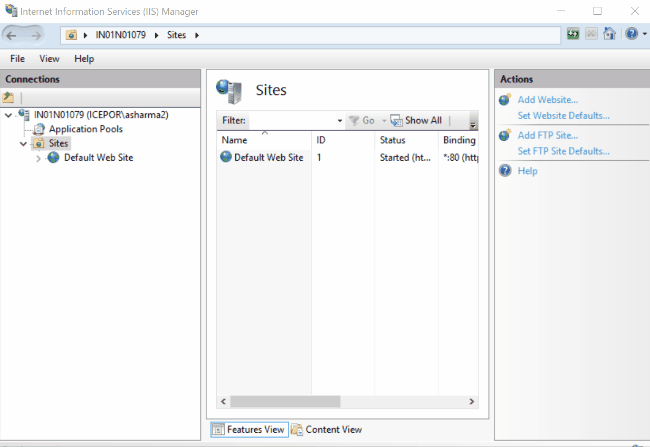650x447 pixels.
Task: Open Set Website Defaults link
Action: tap(563, 116)
